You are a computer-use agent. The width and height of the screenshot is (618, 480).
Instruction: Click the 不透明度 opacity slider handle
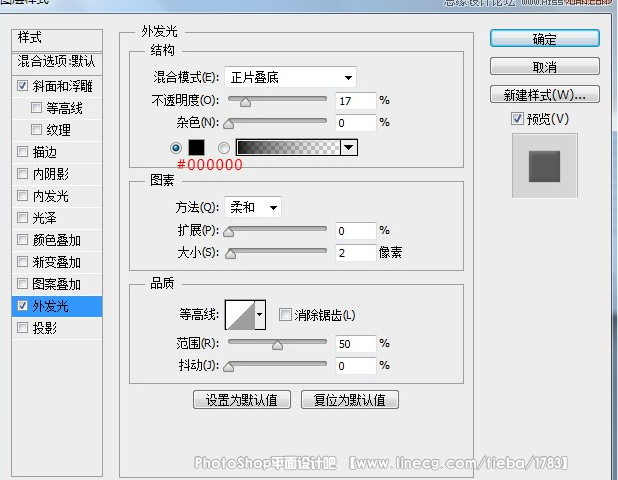point(245,102)
